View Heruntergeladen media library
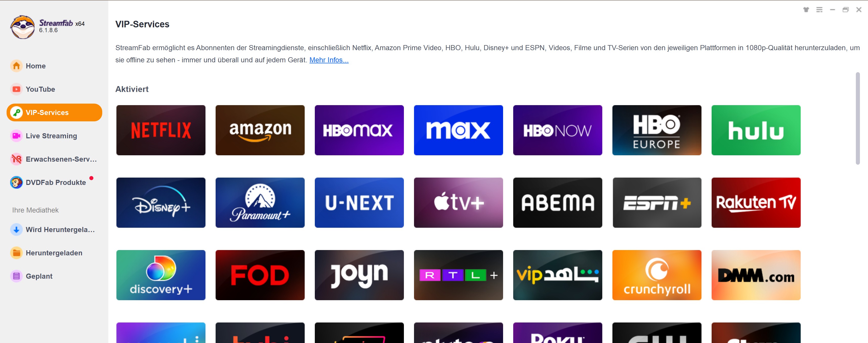 coord(54,252)
